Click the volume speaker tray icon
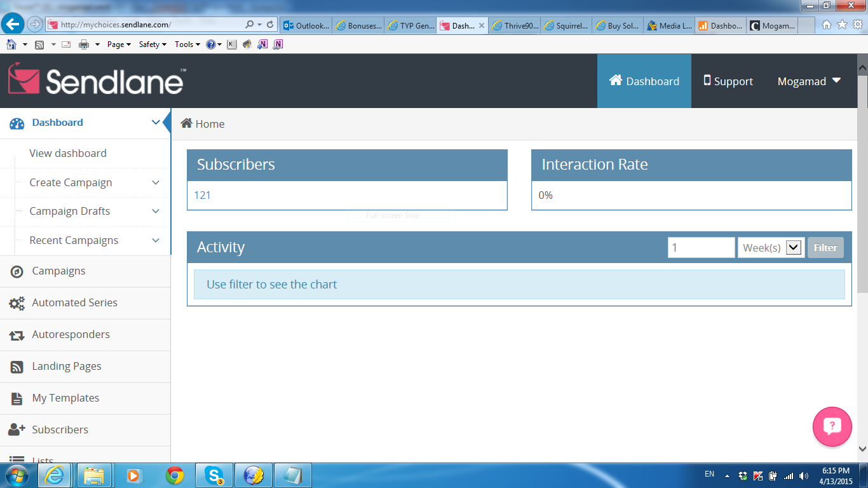The height and width of the screenshot is (488, 868). tap(804, 475)
